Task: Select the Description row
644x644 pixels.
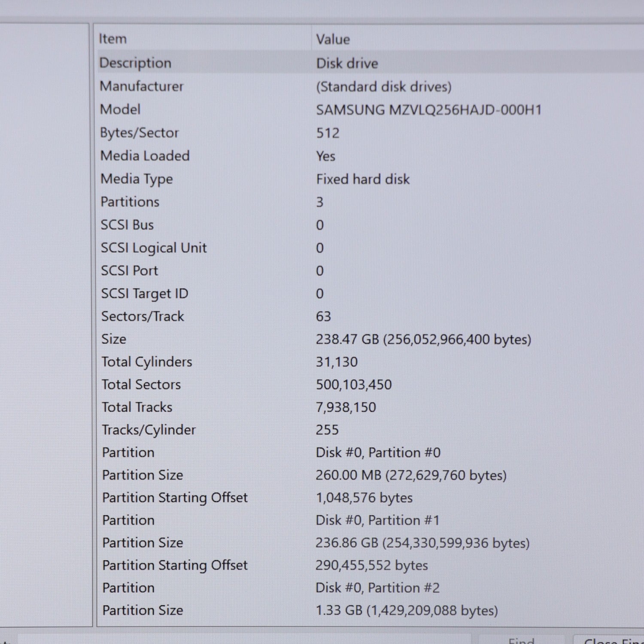Action: (136, 63)
